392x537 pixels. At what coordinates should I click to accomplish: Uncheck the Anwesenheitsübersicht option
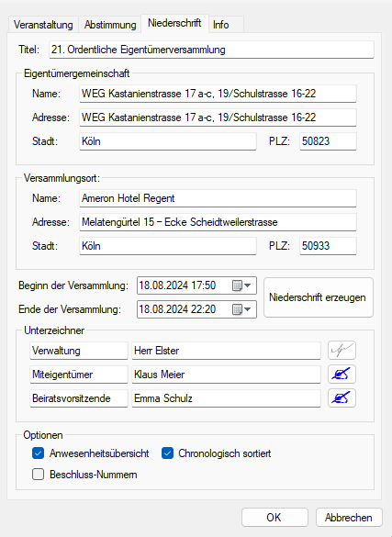tap(38, 453)
